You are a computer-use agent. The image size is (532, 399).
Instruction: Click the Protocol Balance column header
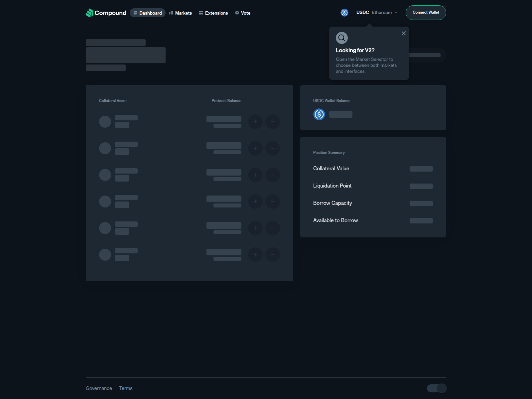[226, 101]
